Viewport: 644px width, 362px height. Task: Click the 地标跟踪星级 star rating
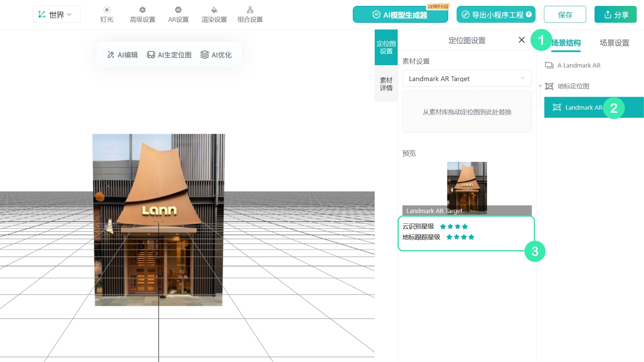click(460, 237)
